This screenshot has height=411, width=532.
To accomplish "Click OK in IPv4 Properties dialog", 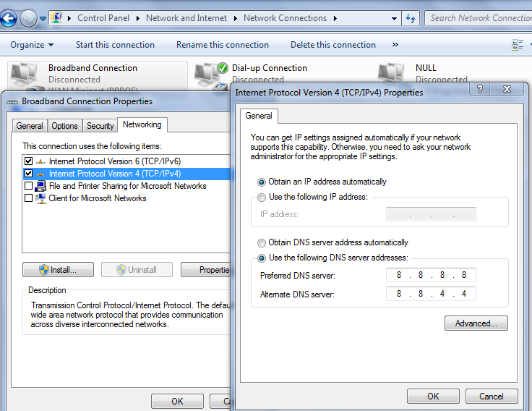I will point(433,396).
